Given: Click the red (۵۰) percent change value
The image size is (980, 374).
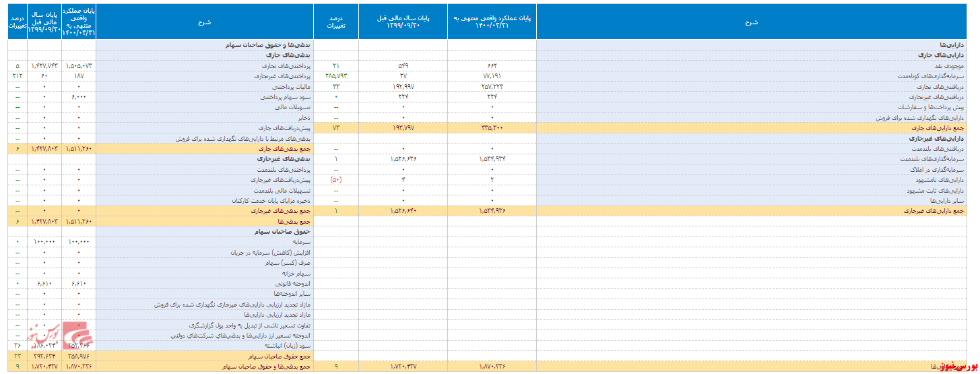Looking at the screenshot, I should (x=337, y=180).
